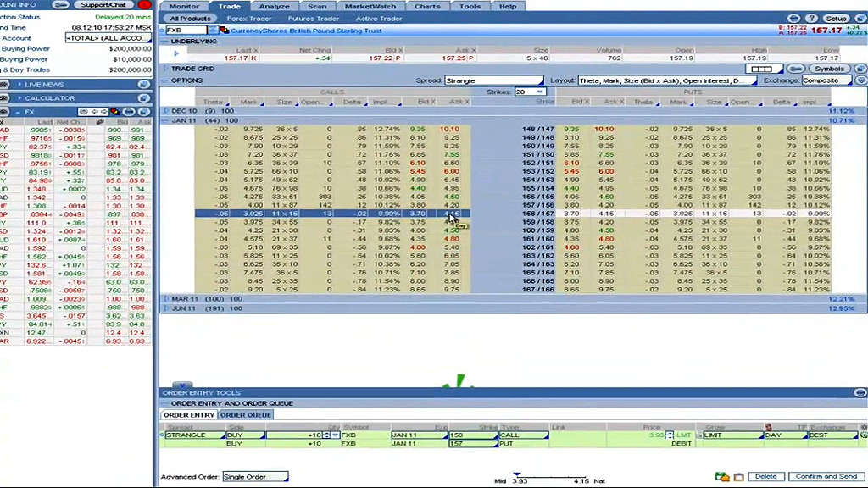The height and width of the screenshot is (488, 868).
Task: Click the Delete order button
Action: 765,477
